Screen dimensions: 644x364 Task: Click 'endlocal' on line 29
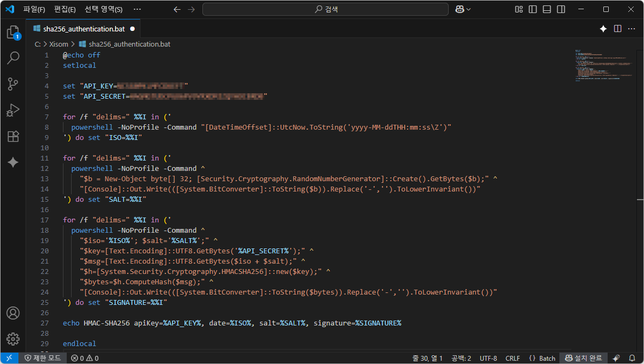pos(79,343)
